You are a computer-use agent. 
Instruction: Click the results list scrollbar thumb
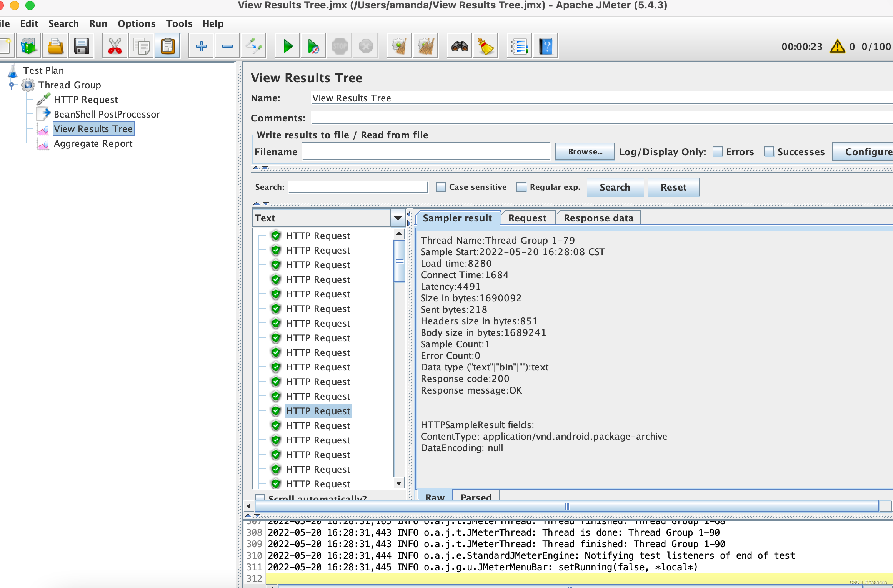(399, 261)
